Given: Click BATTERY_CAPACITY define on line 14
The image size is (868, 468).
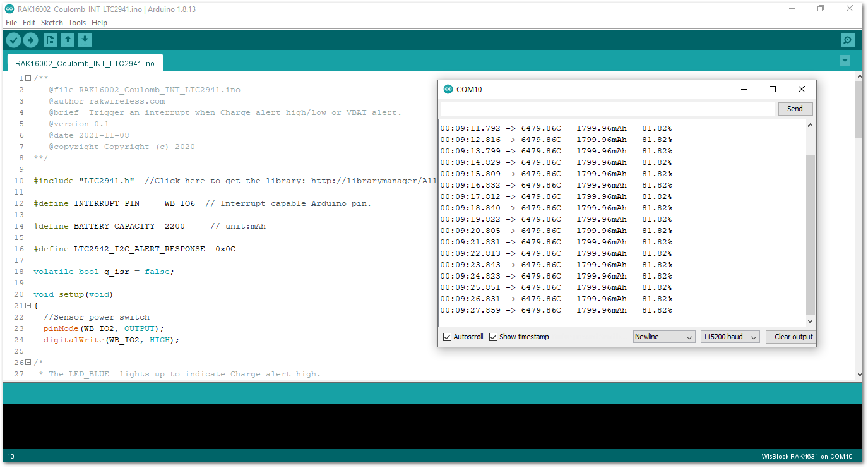Looking at the screenshot, I should 150,226.
